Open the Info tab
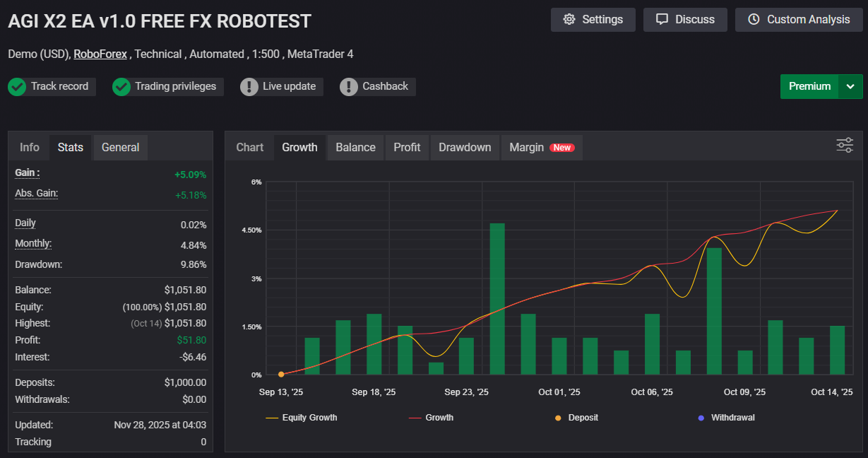This screenshot has height=458, width=868. (30, 148)
